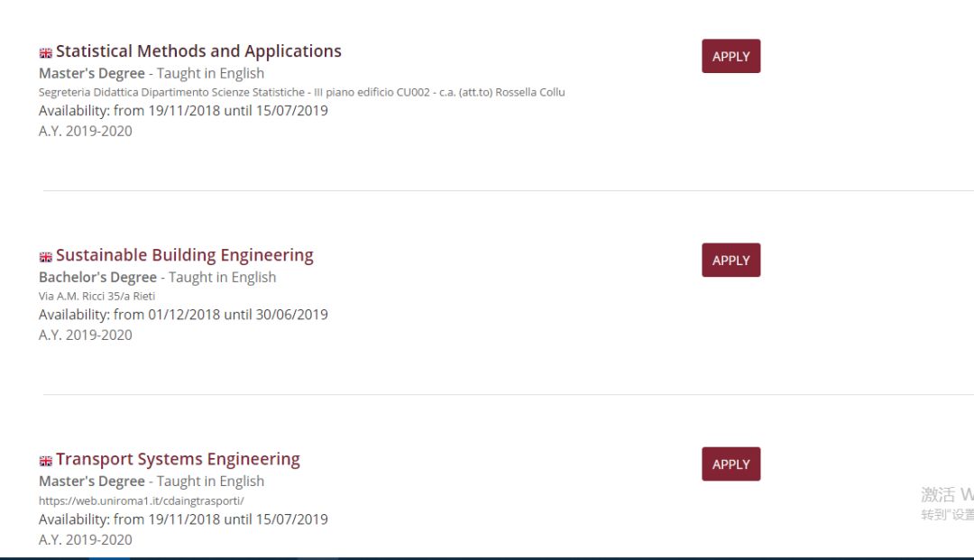Apply to Sustainable Building Engineering
Screen dimensions: 974x560
pos(730,260)
